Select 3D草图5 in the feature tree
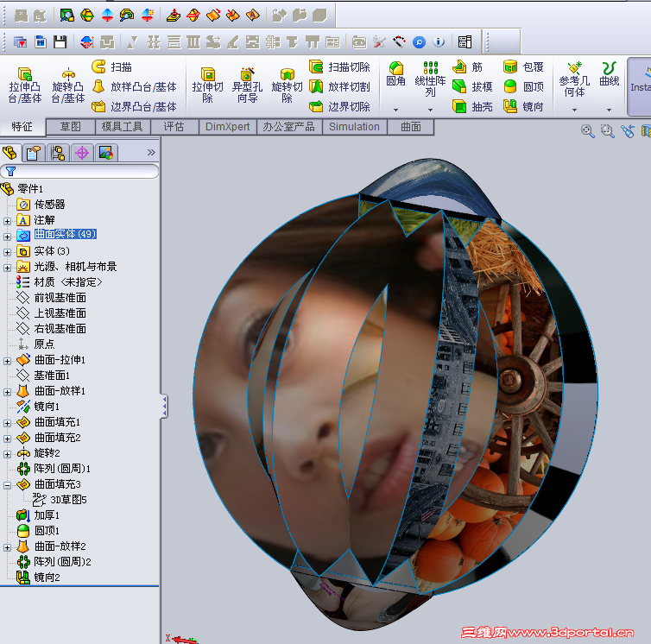 click(68, 500)
